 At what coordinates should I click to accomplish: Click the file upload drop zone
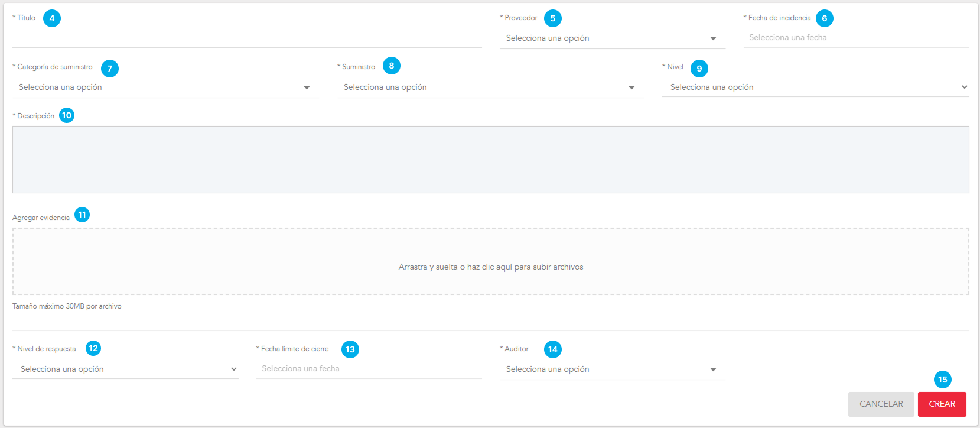(490, 261)
